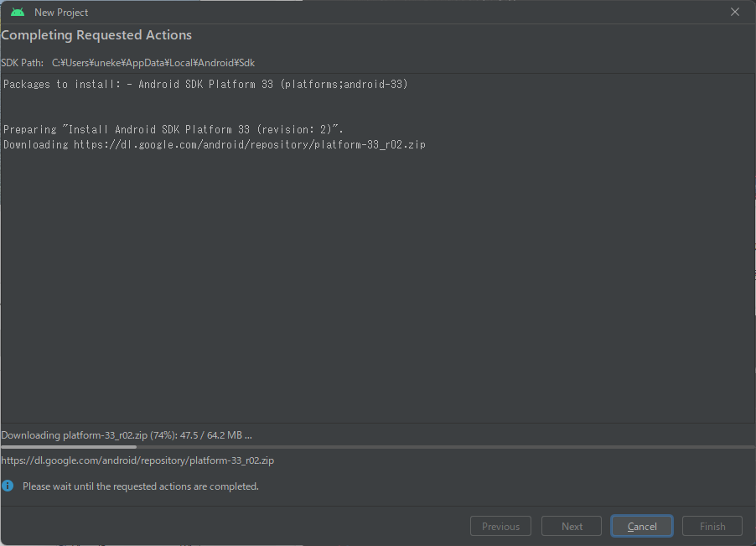The width and height of the screenshot is (756, 546).
Task: Click the "SDK Path:" label
Action: (x=23, y=63)
